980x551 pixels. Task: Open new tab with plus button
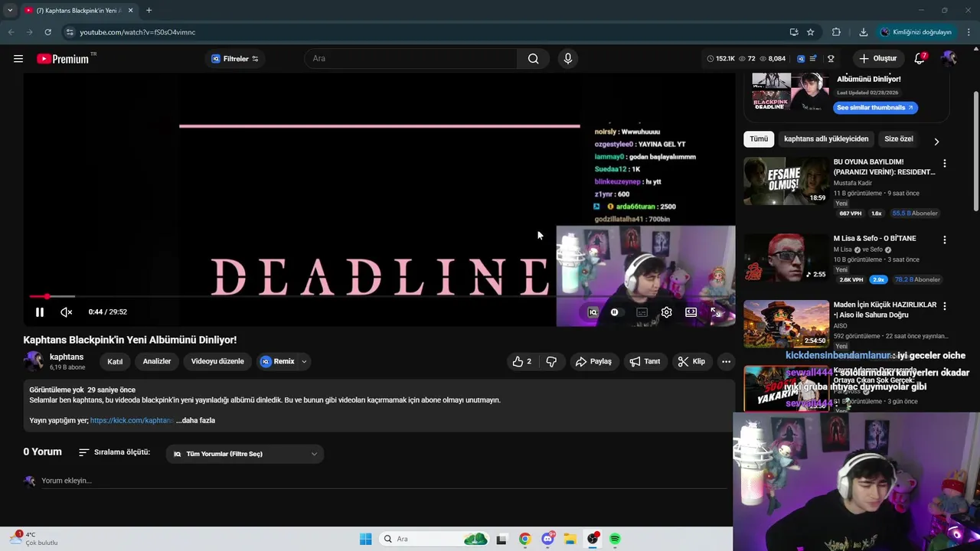[x=149, y=11]
